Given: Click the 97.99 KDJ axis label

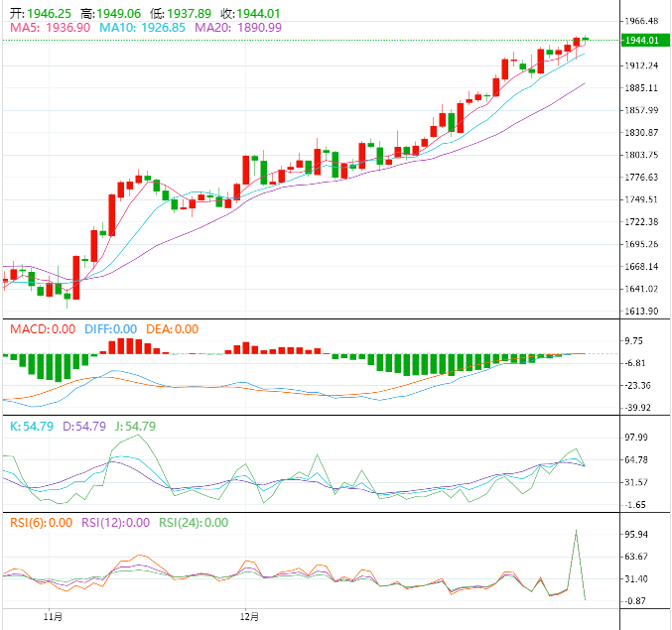Looking at the screenshot, I should click(x=636, y=438).
